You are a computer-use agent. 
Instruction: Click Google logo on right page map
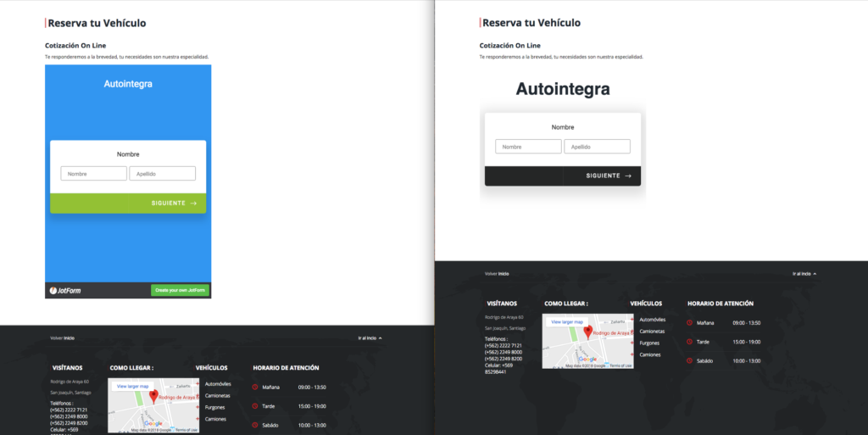pyautogui.click(x=588, y=360)
